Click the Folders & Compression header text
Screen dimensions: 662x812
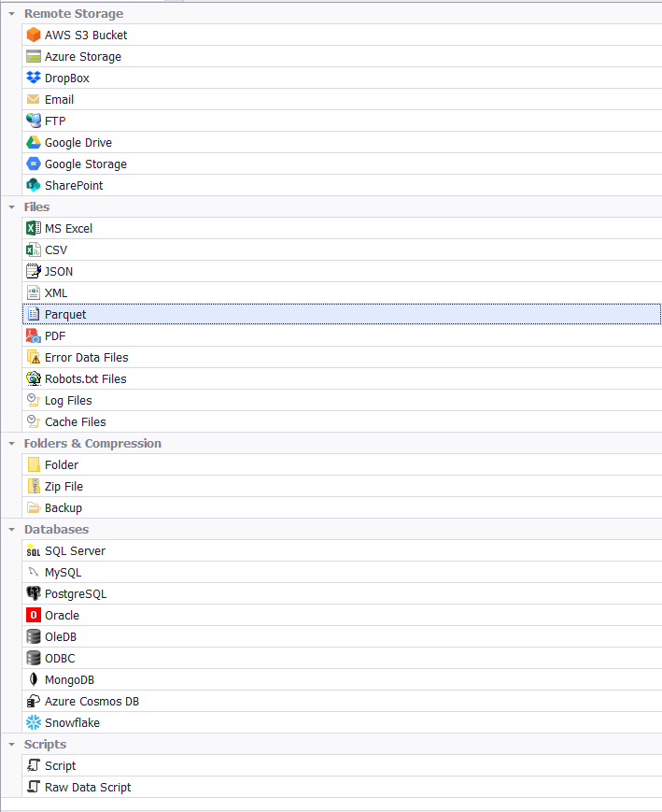(92, 443)
